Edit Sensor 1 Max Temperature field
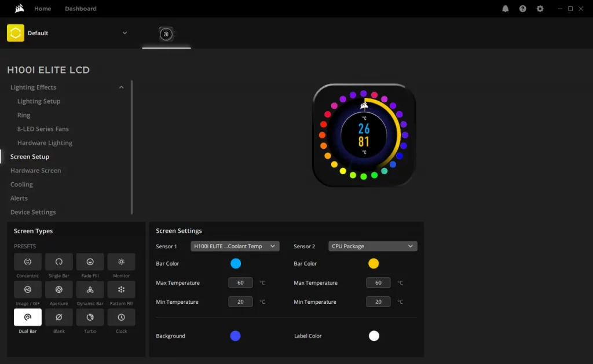This screenshot has height=364, width=593. (x=240, y=283)
